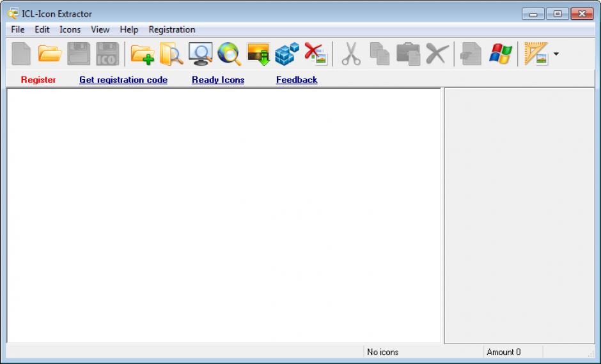Click inside the empty white icon list area

(x=224, y=215)
